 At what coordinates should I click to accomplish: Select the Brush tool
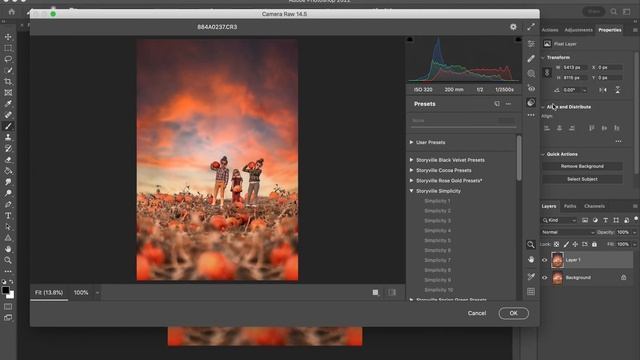coord(8,126)
